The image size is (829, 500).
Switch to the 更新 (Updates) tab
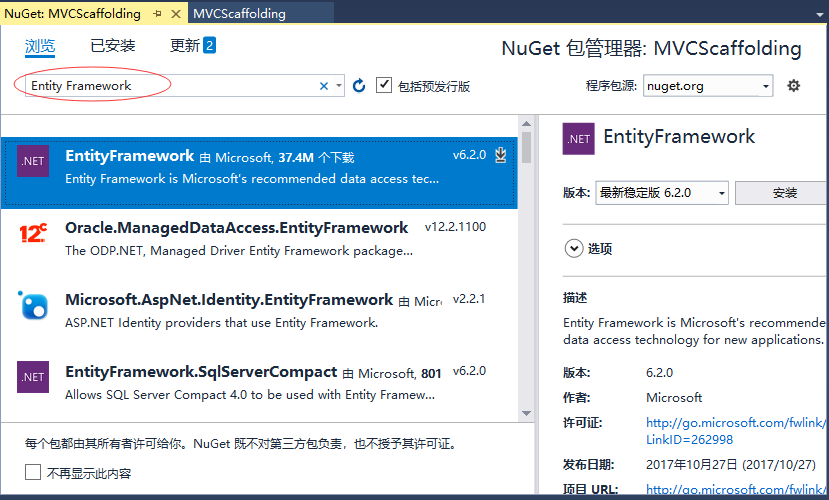pos(192,46)
